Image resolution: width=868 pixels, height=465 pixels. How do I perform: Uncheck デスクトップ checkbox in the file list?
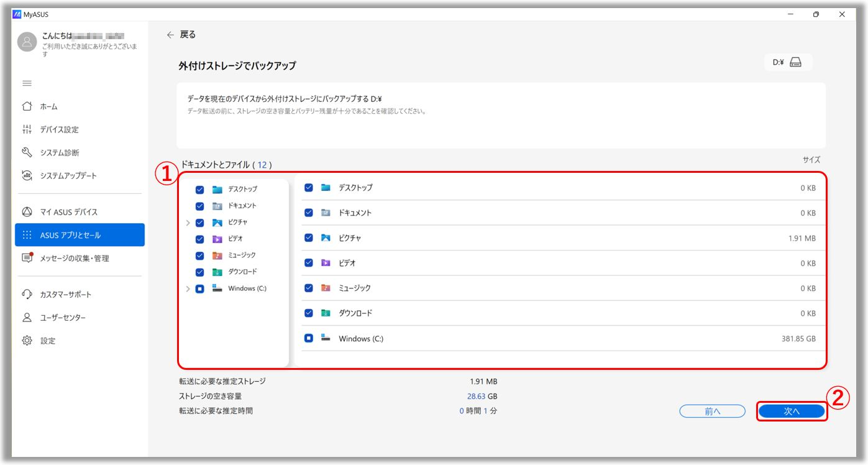(309, 188)
